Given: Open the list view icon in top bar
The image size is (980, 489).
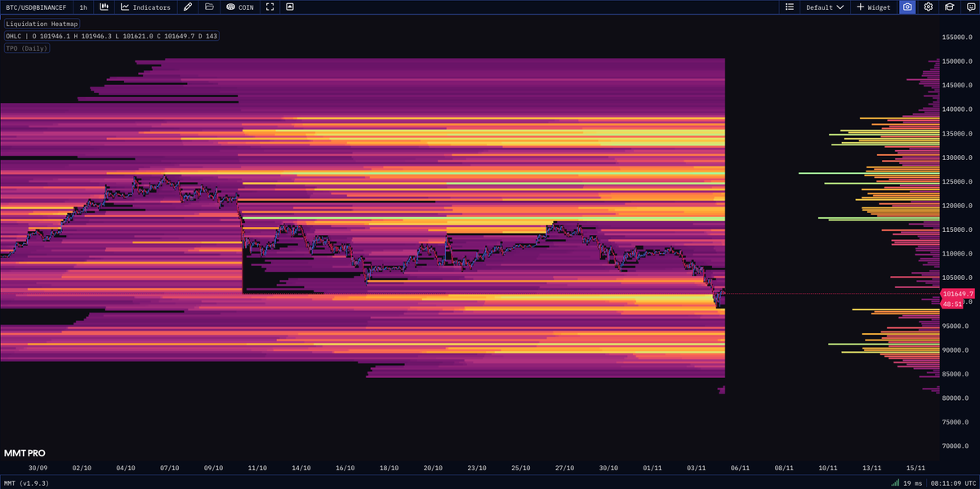Looking at the screenshot, I should coord(789,7).
